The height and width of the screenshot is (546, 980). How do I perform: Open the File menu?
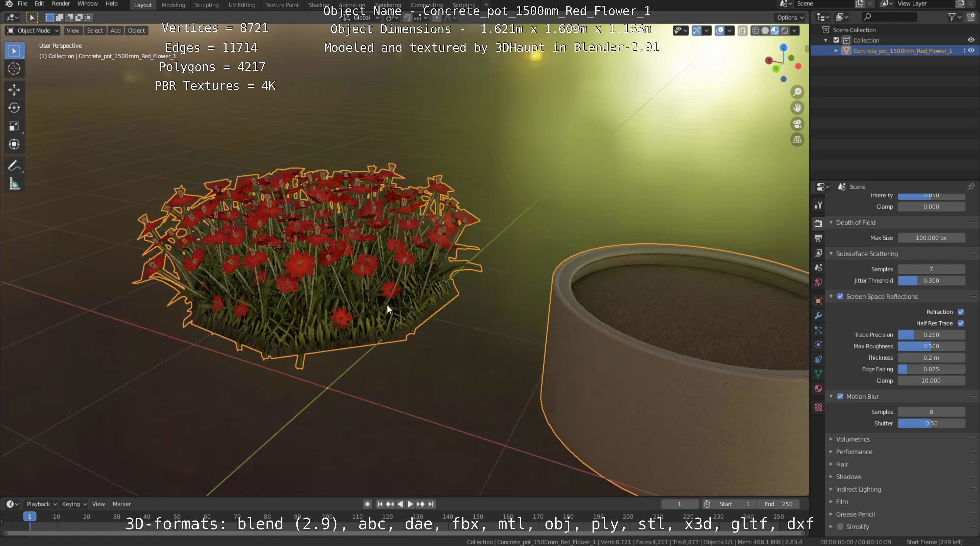click(22, 4)
